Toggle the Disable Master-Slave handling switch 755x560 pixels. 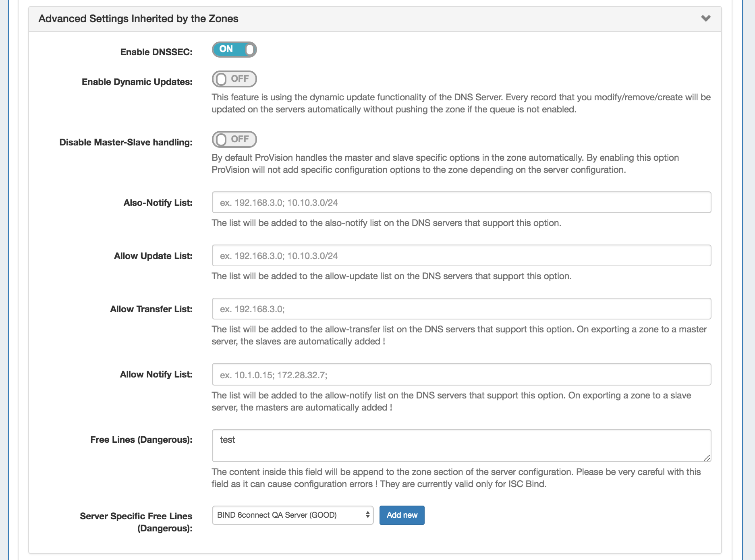click(x=234, y=139)
